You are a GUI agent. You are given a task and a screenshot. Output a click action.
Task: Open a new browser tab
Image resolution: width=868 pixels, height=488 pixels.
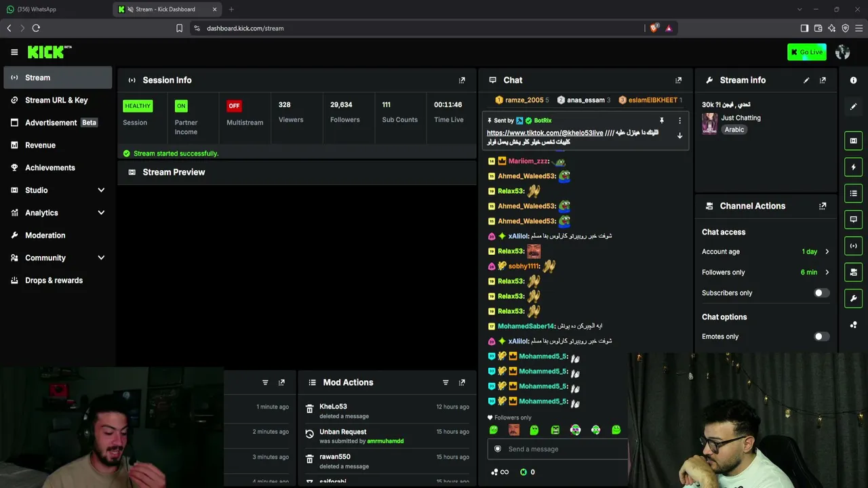coord(231,9)
